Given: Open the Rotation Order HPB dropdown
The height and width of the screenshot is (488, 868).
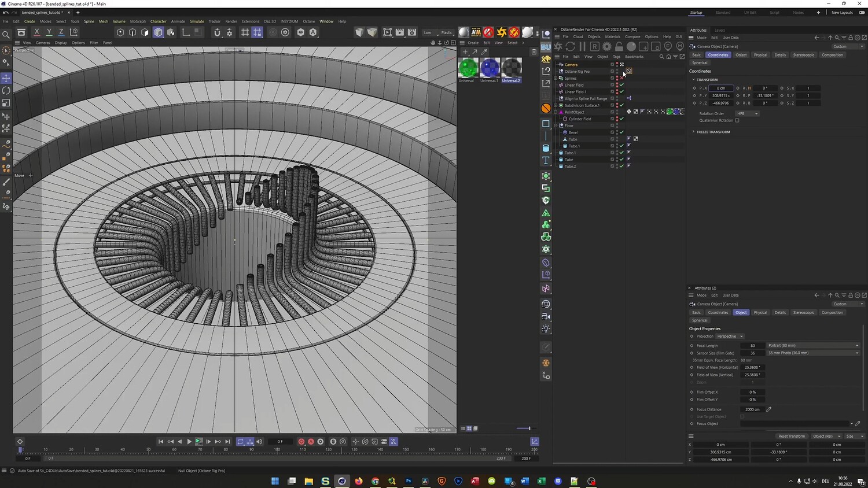Looking at the screenshot, I should (747, 113).
